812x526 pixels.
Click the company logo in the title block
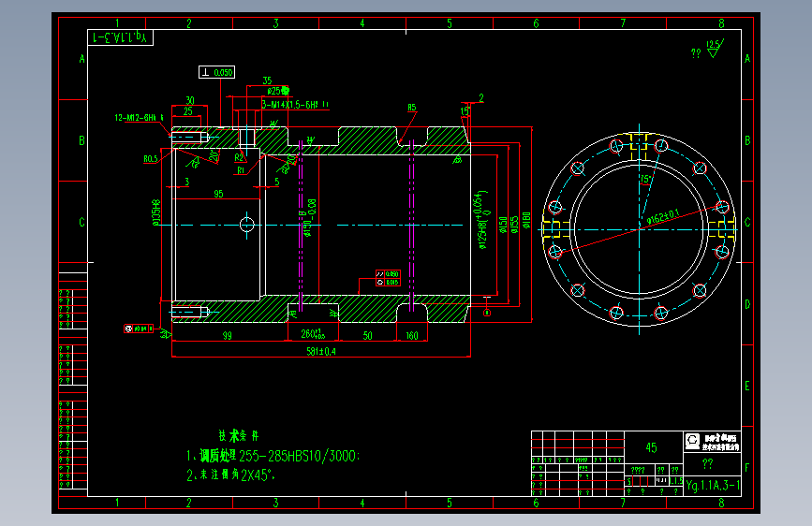[692, 442]
